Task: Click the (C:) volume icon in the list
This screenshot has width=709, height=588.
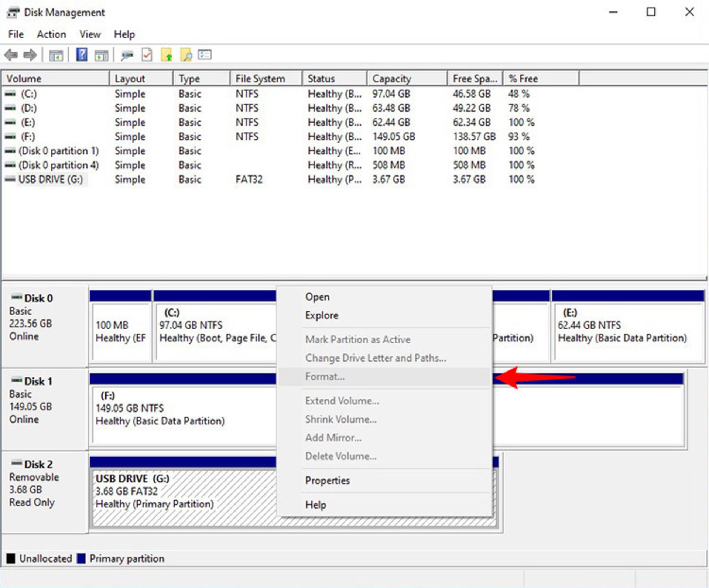Action: coord(10,94)
